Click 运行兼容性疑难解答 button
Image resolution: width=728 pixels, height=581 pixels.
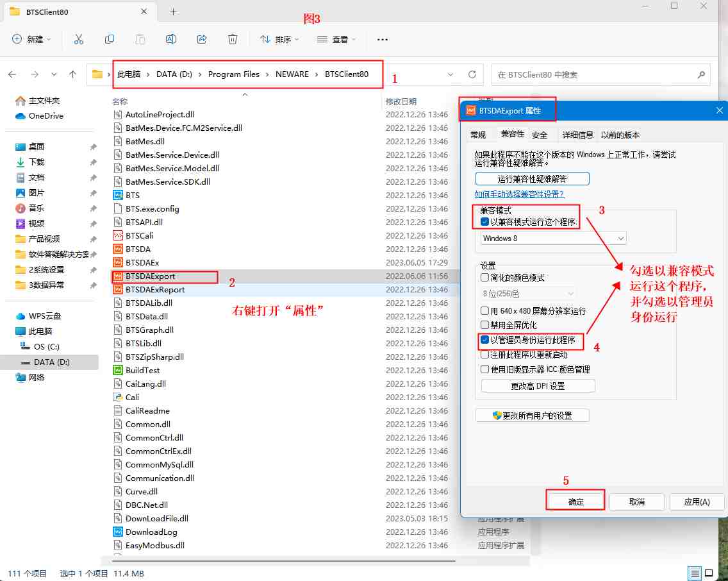click(532, 179)
